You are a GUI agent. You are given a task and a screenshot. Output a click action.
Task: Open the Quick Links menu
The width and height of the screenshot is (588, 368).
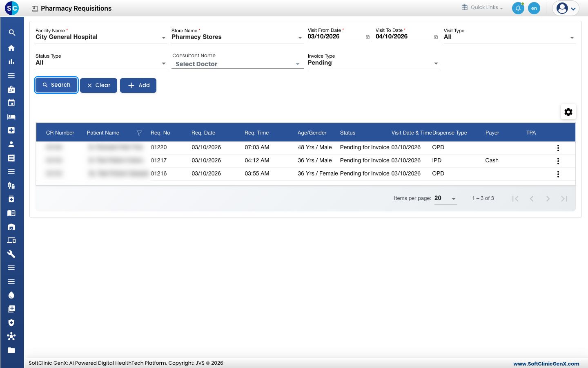pos(482,7)
